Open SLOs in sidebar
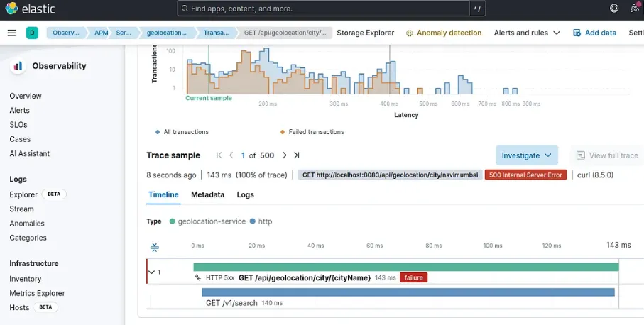This screenshot has width=644, height=325. pos(18,124)
